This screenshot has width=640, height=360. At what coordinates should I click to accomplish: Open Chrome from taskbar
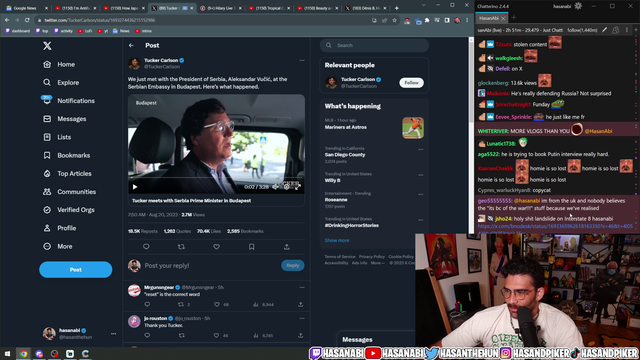pos(23,353)
